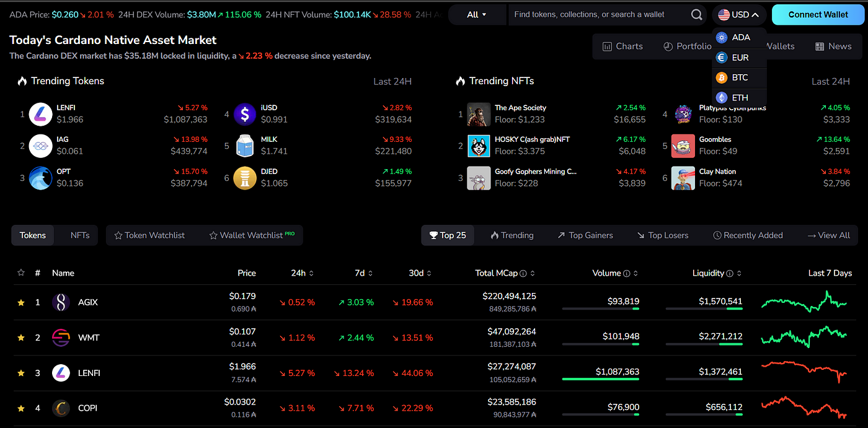Click the Name column header
The image size is (868, 428).
(63, 273)
